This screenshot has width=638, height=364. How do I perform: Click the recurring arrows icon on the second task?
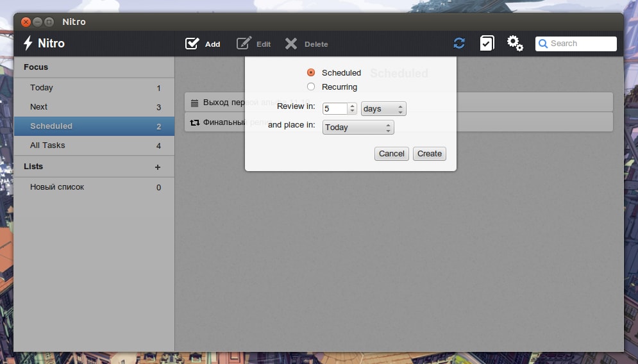point(194,122)
